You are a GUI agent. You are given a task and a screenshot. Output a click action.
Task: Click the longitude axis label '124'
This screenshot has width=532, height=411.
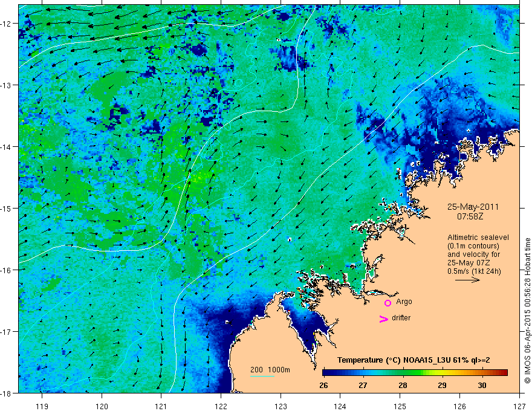coord(340,406)
